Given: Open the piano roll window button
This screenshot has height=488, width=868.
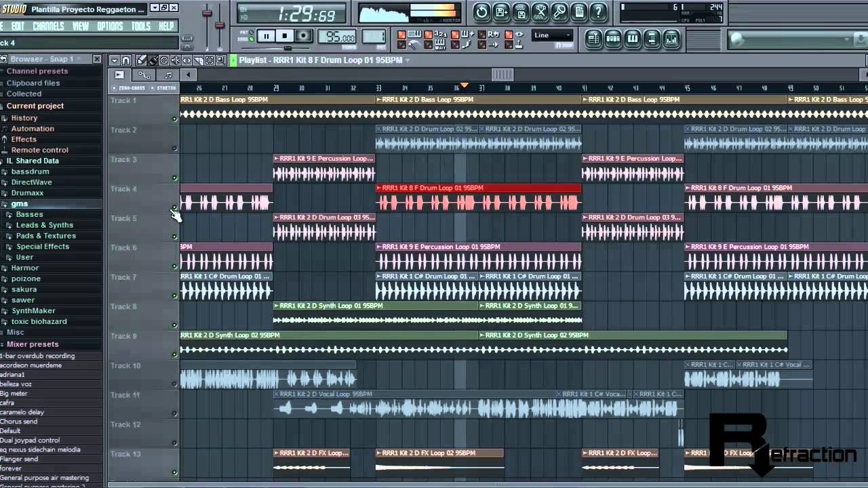Looking at the screenshot, I should coord(633,39).
